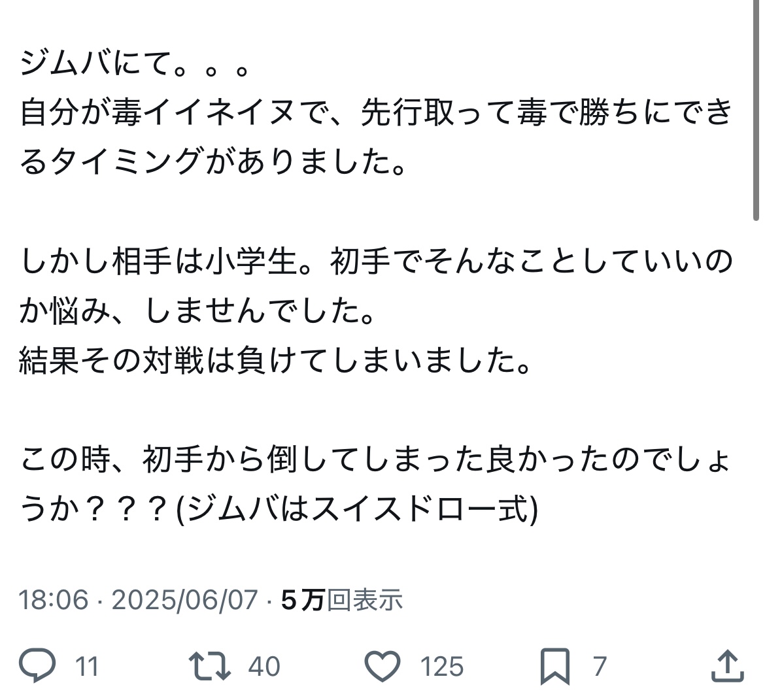Image resolution: width=765 pixels, height=700 pixels.
Task: Click the line るタイミングがありました
Action: coord(213,162)
